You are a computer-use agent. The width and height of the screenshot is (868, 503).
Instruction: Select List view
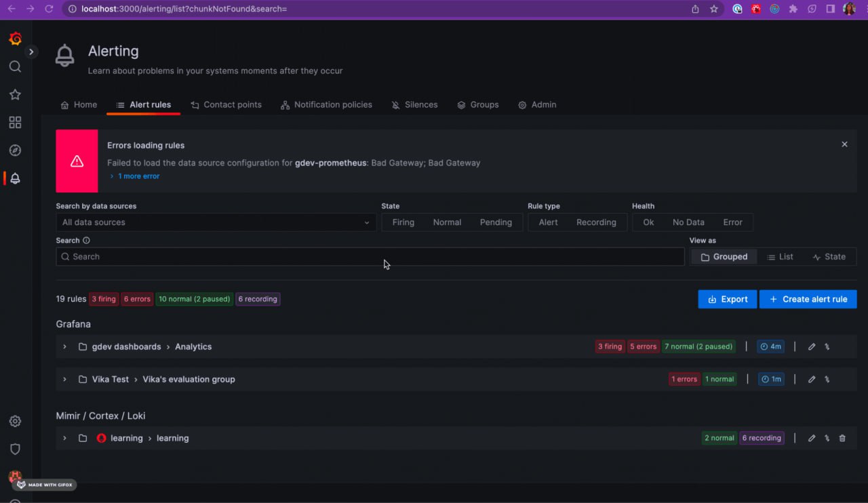point(780,257)
